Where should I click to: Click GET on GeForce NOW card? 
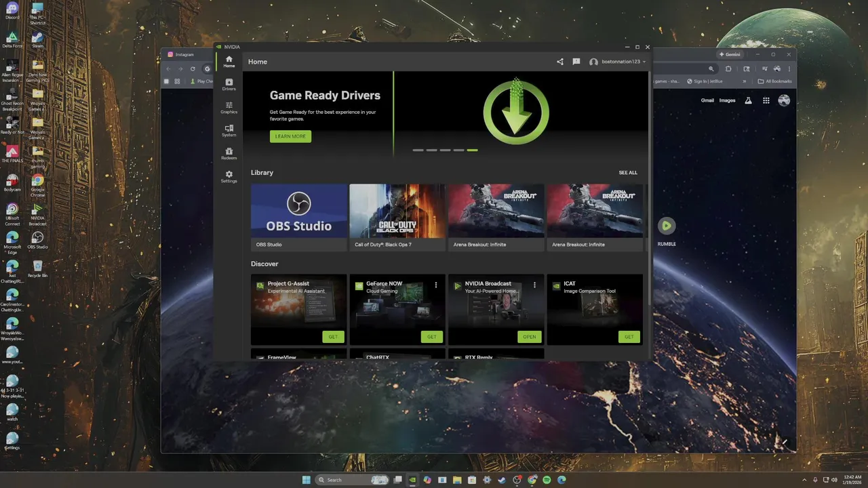(431, 337)
